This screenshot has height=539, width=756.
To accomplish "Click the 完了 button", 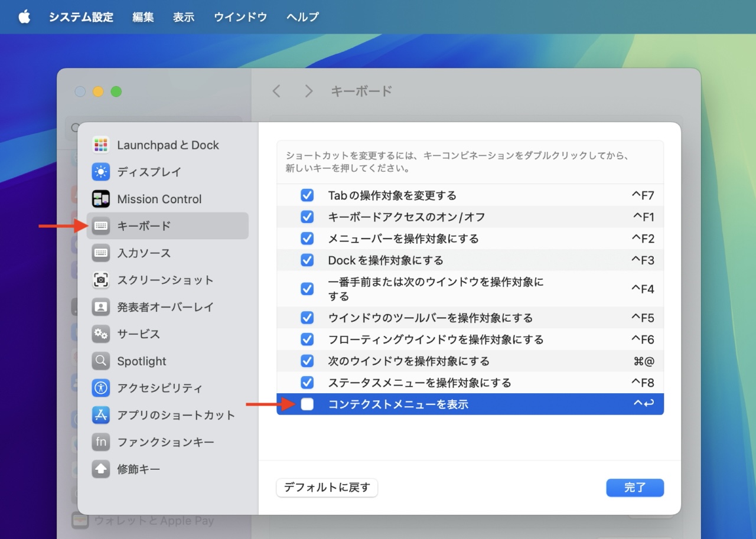I will [635, 488].
